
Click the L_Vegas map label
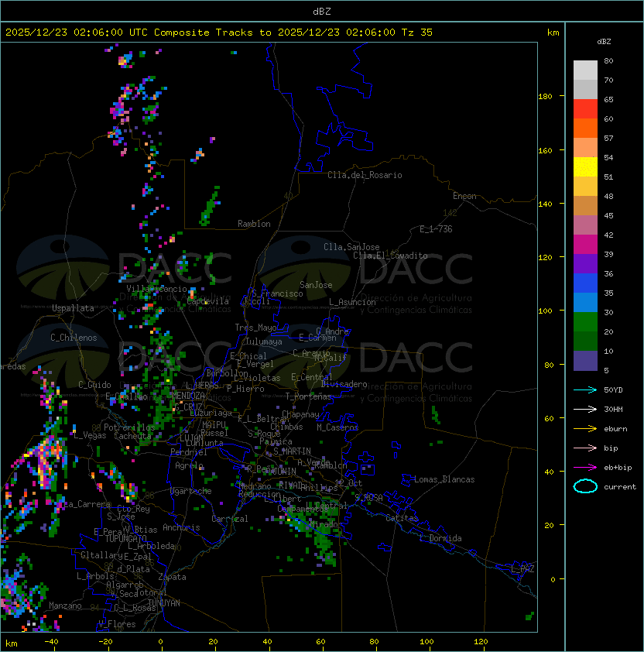pos(90,435)
